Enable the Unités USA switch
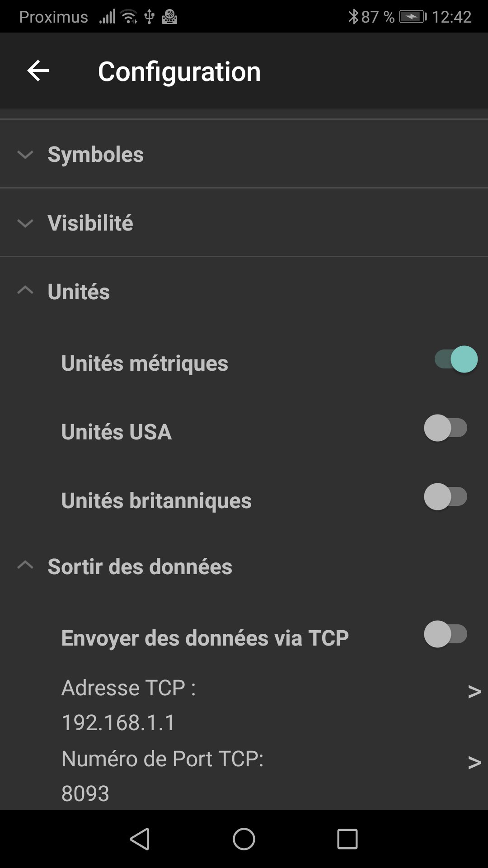The height and width of the screenshot is (868, 488). tap(446, 428)
